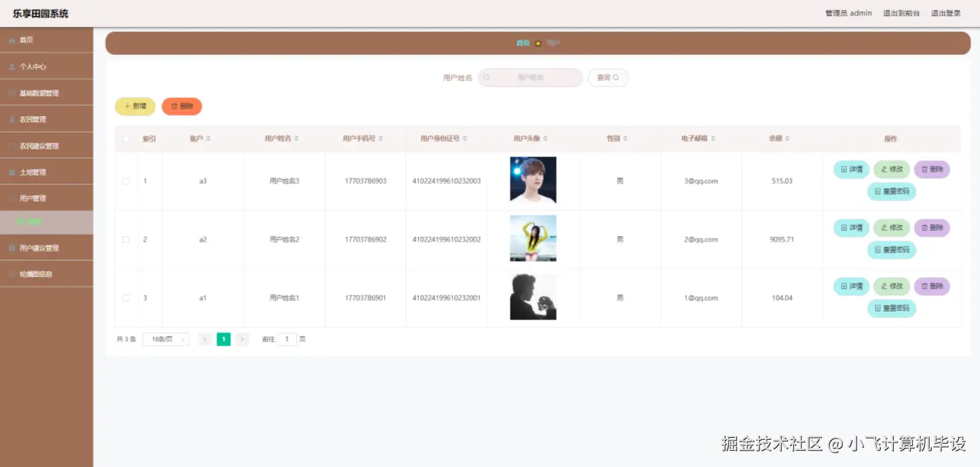This screenshot has width=980, height=467.
Task: Click the home icon in the sidebar
Action: pyautogui.click(x=12, y=41)
